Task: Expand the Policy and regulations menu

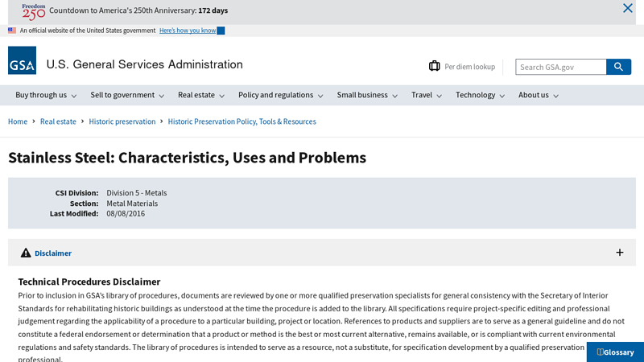Action: click(x=280, y=95)
